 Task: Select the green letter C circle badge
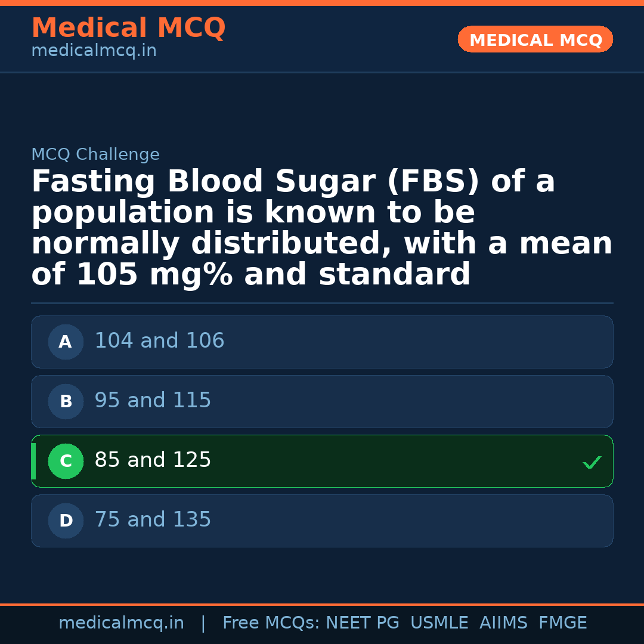pyautogui.click(x=66, y=462)
